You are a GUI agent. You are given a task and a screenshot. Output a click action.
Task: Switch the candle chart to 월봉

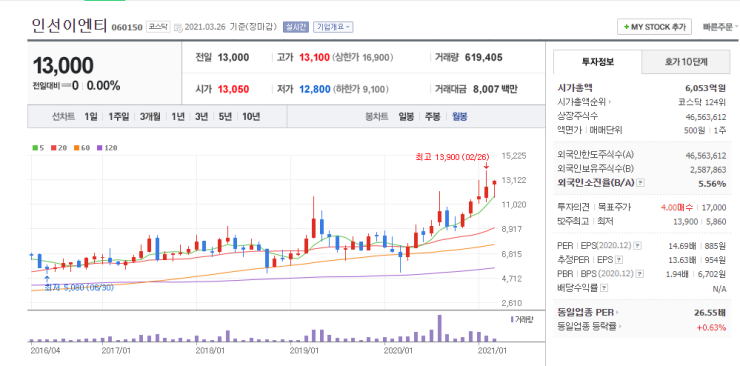459,116
